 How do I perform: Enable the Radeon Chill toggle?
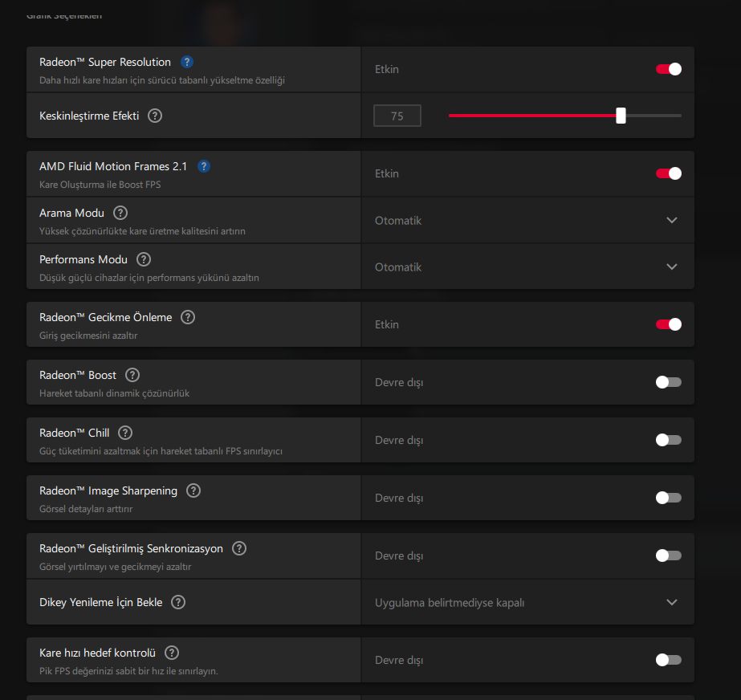point(669,440)
